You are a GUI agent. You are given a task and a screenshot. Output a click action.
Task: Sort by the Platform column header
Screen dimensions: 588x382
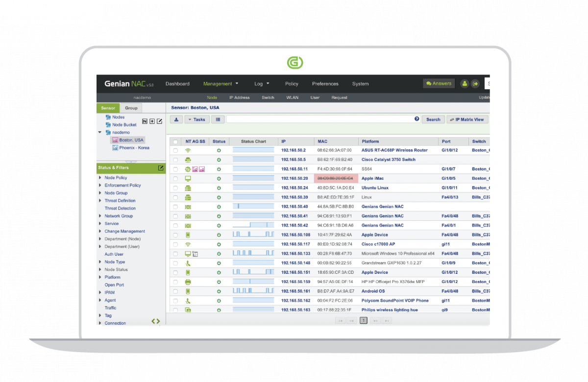point(370,142)
